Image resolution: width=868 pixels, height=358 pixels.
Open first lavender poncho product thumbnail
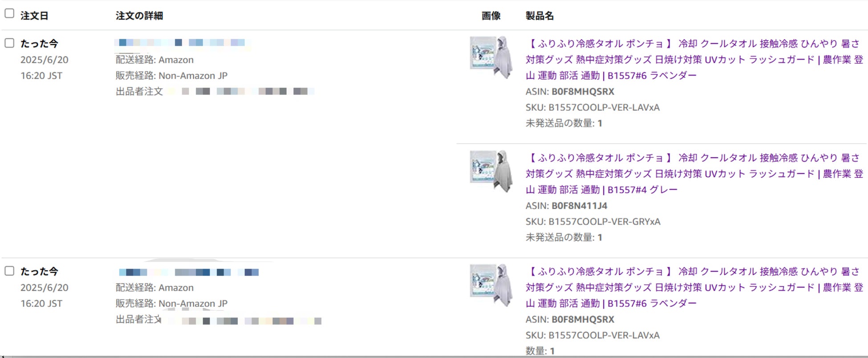pyautogui.click(x=491, y=57)
